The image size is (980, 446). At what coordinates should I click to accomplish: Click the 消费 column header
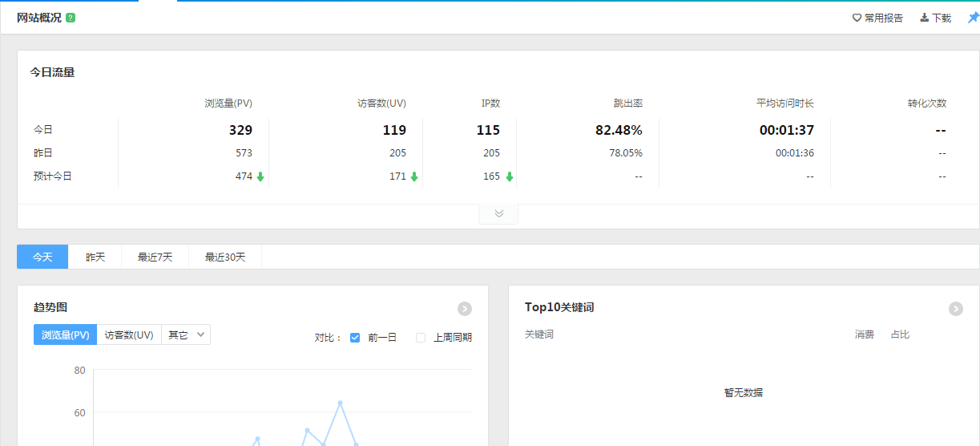(865, 334)
